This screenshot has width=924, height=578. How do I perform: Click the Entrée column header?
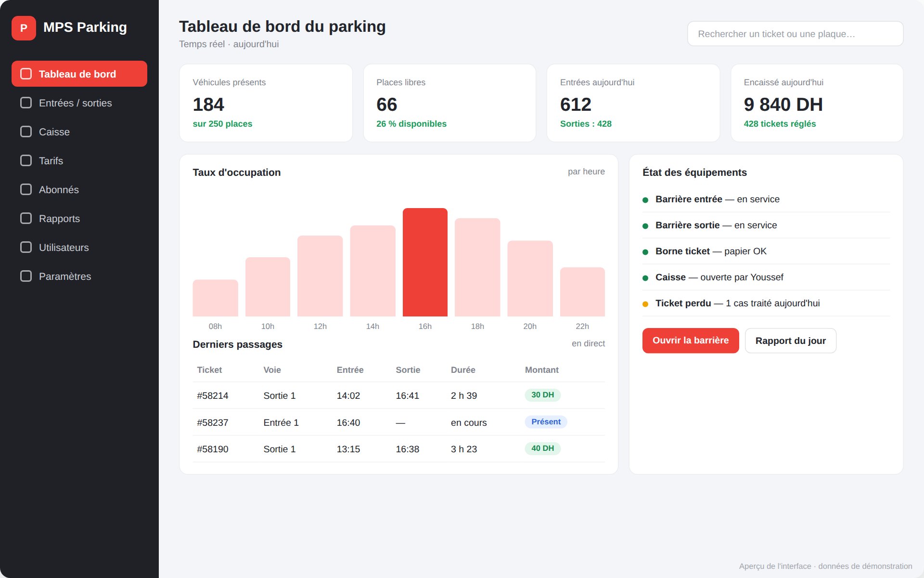coord(350,370)
